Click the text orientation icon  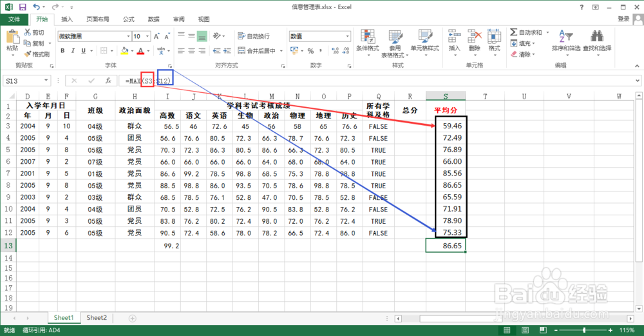click(217, 36)
